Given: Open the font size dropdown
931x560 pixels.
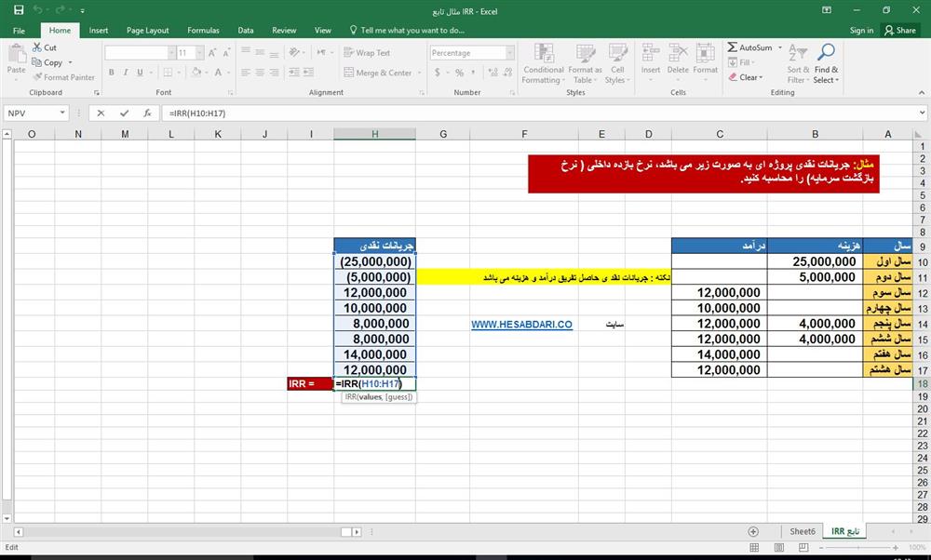Looking at the screenshot, I should click(199, 52).
